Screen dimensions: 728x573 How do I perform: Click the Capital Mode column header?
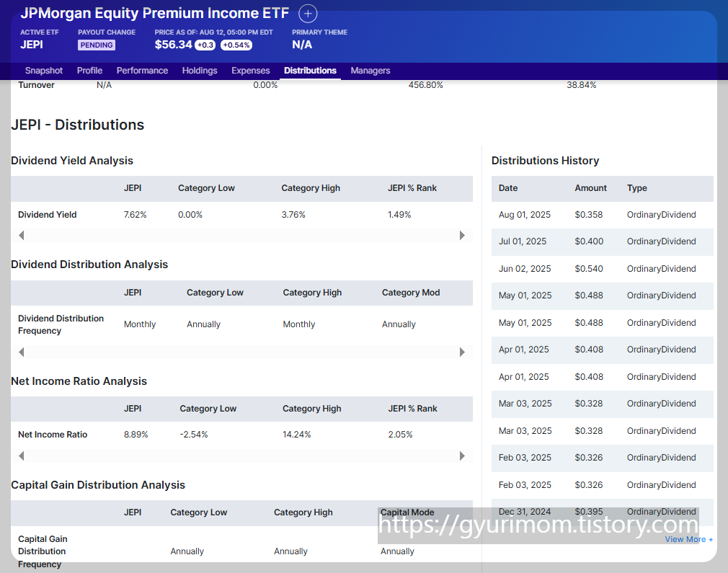tap(407, 512)
